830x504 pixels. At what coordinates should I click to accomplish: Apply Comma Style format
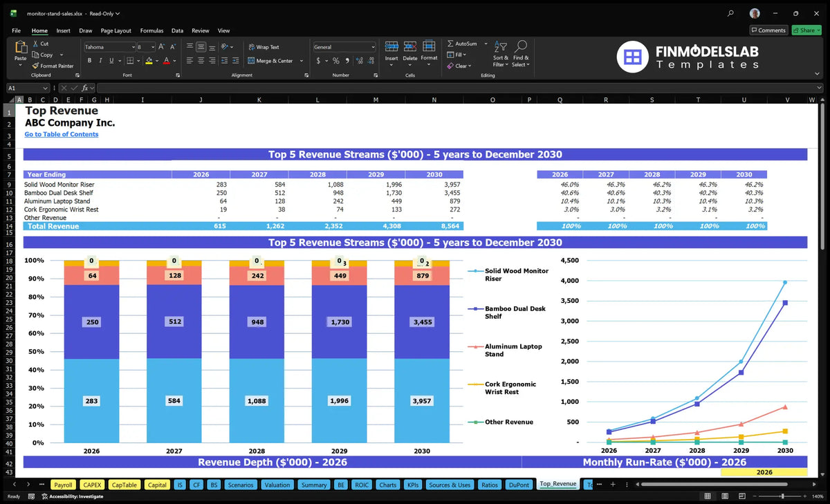(346, 61)
